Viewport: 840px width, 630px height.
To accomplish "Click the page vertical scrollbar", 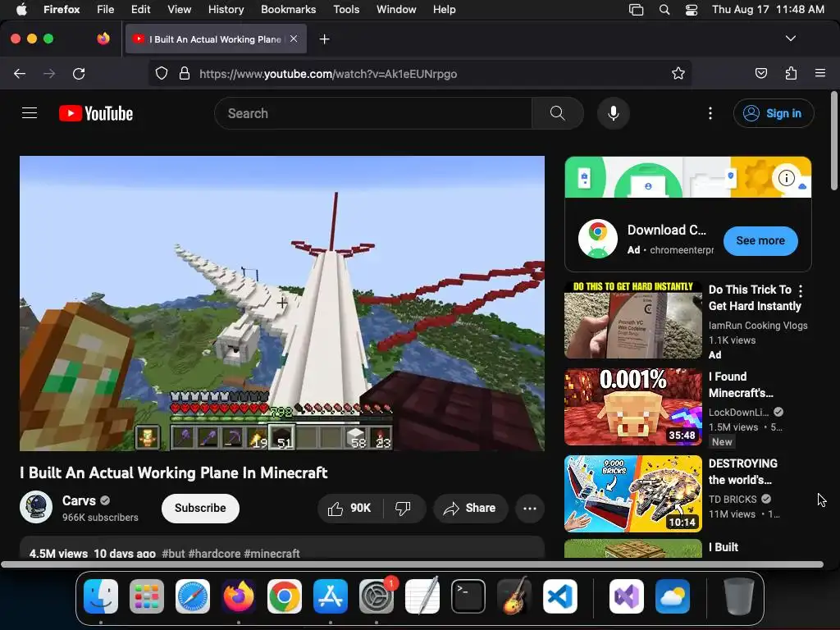I will 833,141.
